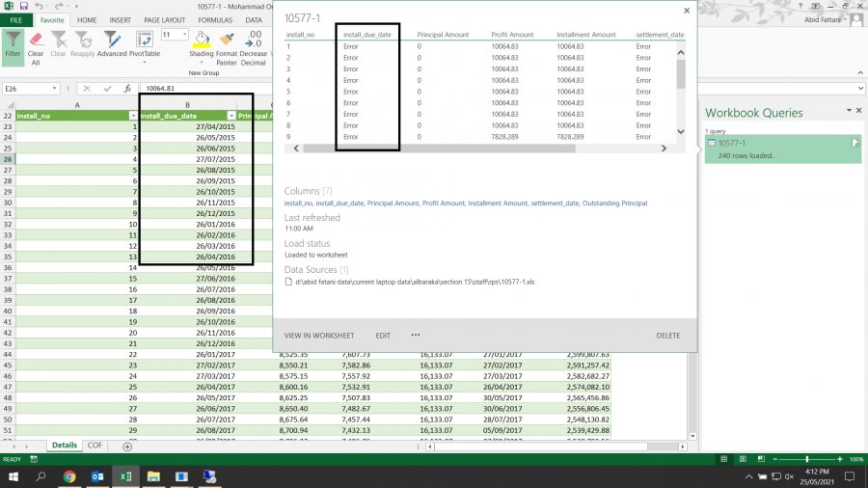
Task: Switch to the COF sheet tab
Action: coord(95,446)
